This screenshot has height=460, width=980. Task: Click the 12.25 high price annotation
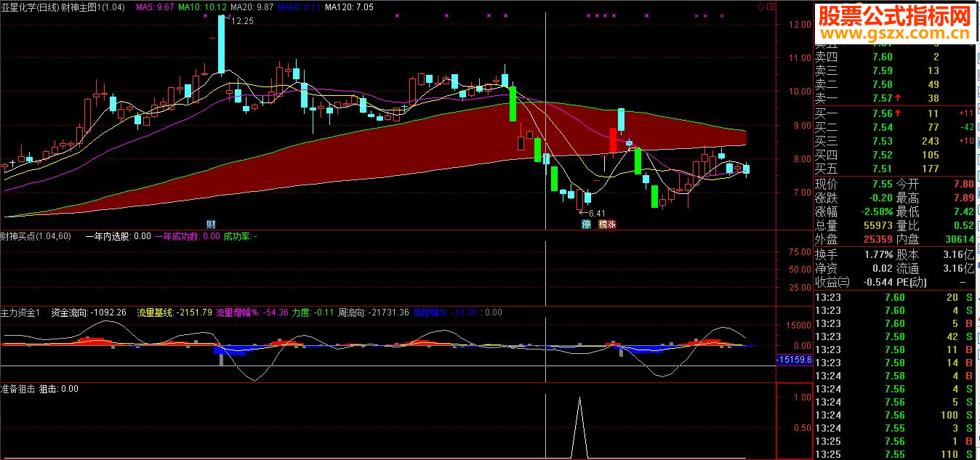click(x=242, y=21)
